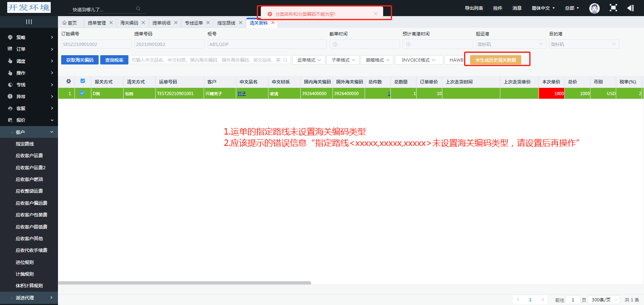Image resolution: width=644 pixels, height=305 pixels.
Task: Click search icon in product filter field
Action: 285,60
